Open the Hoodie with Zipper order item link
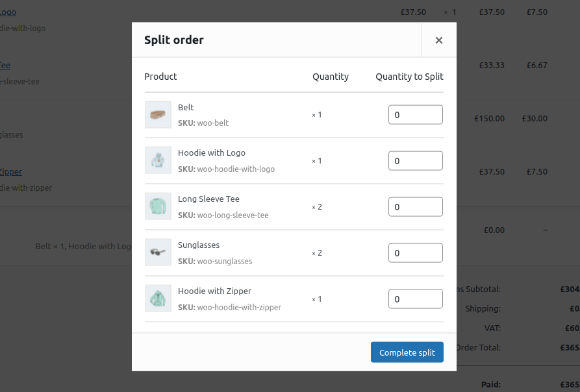Viewport: 580px width, 392px height. pos(10,171)
